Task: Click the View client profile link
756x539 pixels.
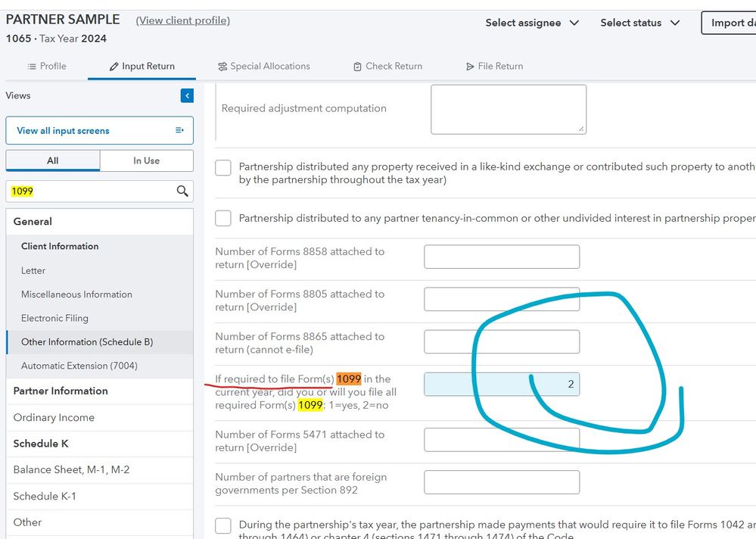Action: point(182,20)
